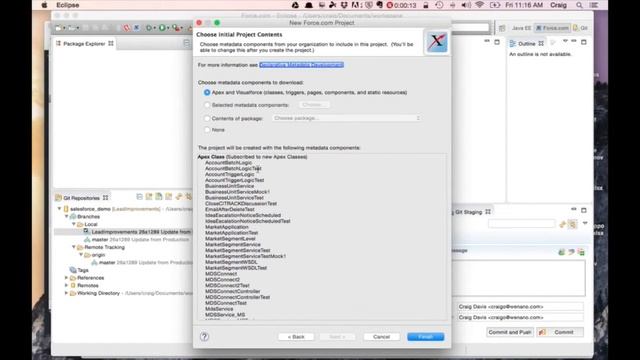Click the Choose... button for metadata components
640x360 pixels.
(x=314, y=105)
